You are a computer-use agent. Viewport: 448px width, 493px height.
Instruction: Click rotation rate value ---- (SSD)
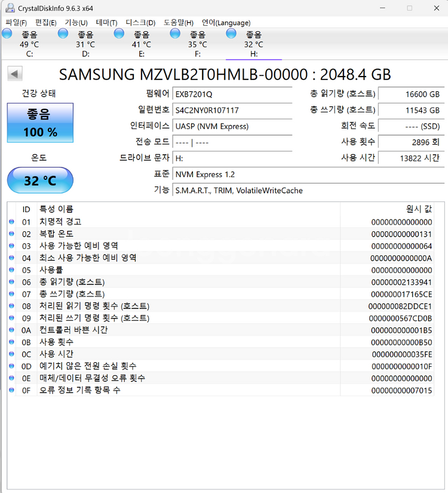[411, 126]
